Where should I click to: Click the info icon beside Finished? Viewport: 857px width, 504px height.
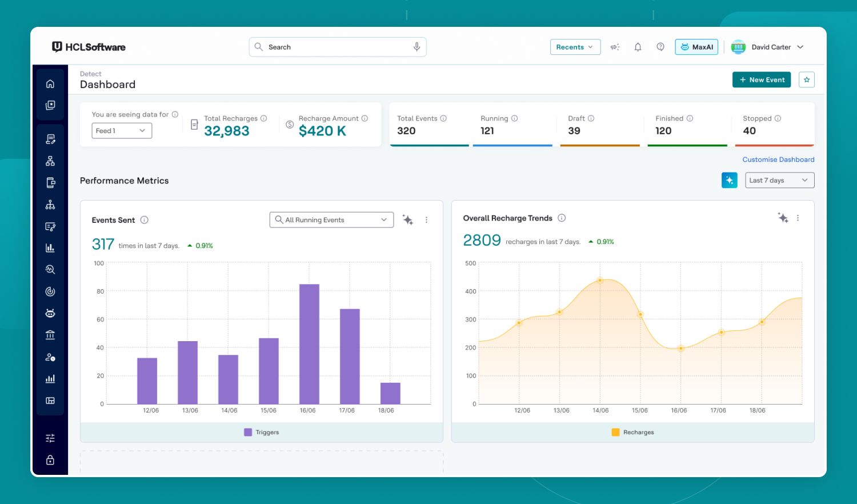(690, 118)
